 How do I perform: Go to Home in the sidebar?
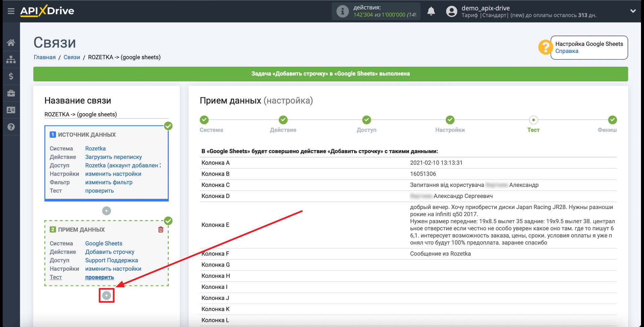11,43
